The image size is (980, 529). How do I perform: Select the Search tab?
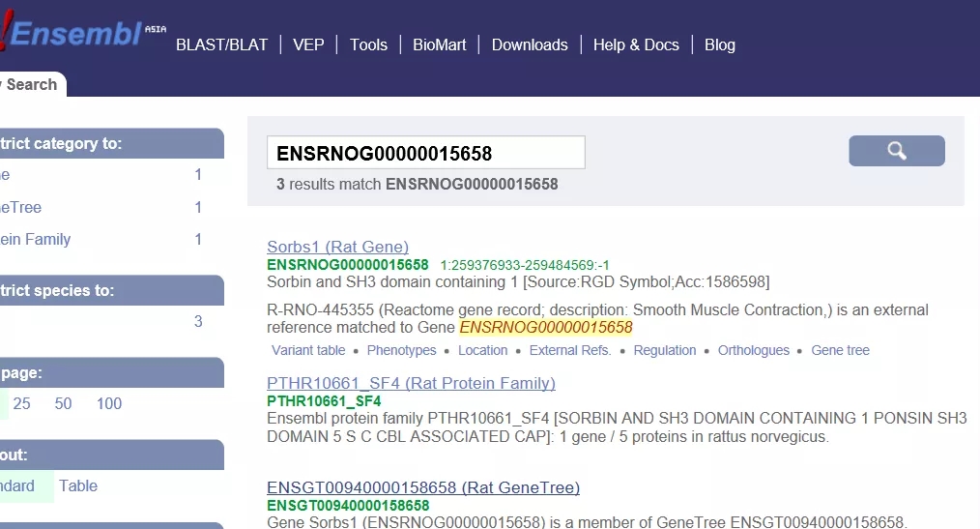[x=29, y=84]
